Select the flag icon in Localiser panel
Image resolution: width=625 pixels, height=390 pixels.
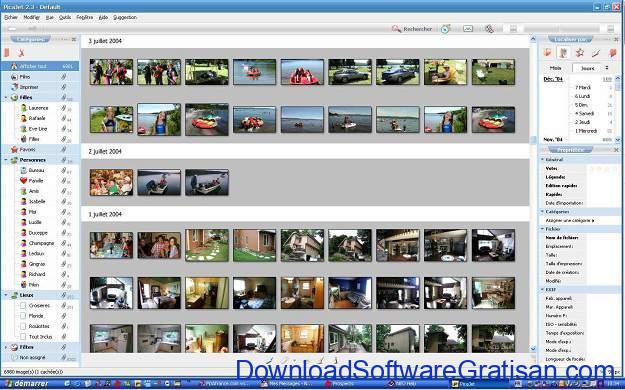[x=548, y=52]
